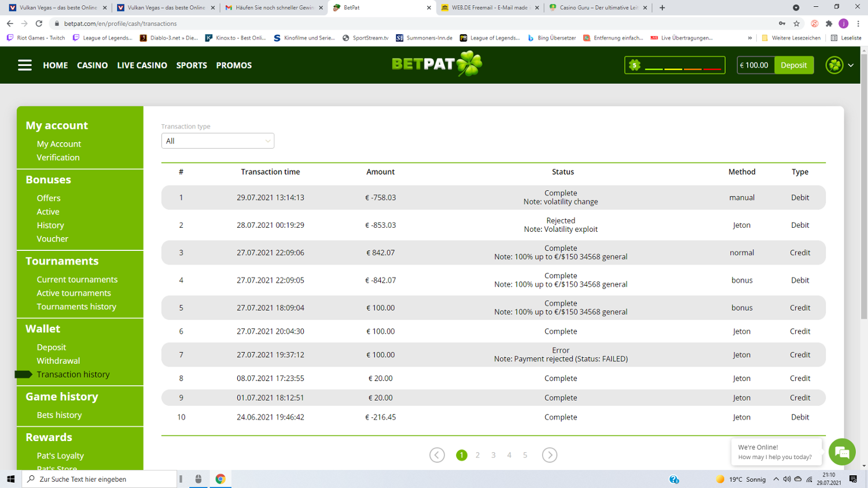
Task: Open Bets history in sidebar
Action: pyautogui.click(x=59, y=415)
